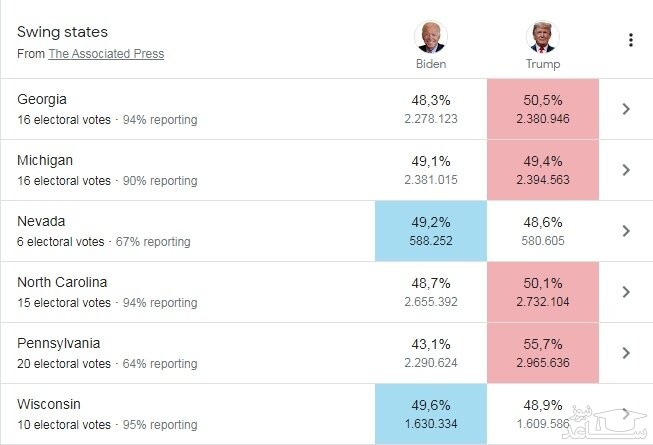The image size is (653, 445).
Task: Click Trump's red North Carolina result cell
Action: tap(543, 292)
